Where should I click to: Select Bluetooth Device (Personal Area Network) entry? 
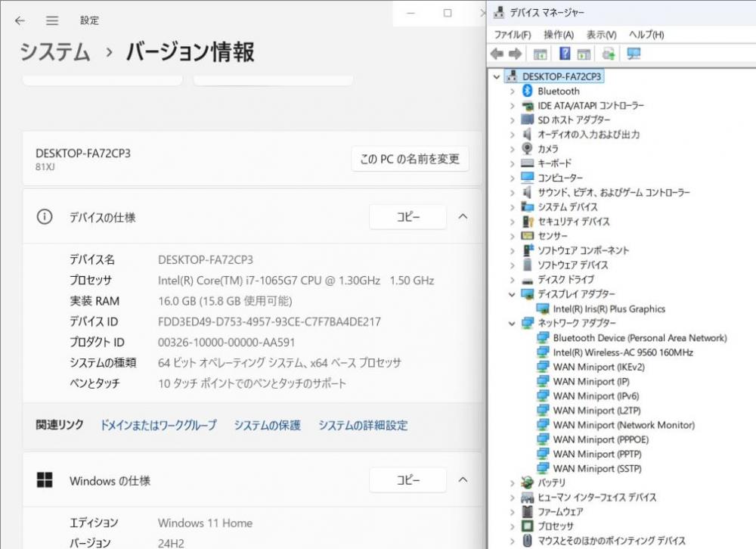[x=640, y=338]
